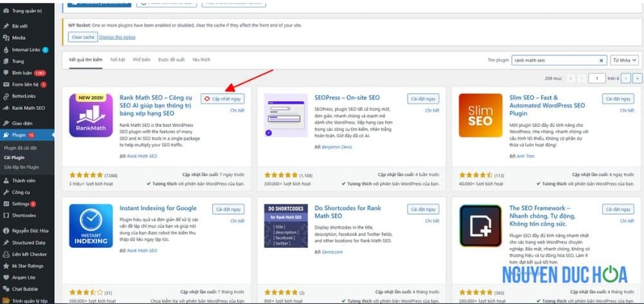This screenshot has height=304, width=644.
Task: Install SEOPress with Cài đặt ngay
Action: tap(423, 99)
